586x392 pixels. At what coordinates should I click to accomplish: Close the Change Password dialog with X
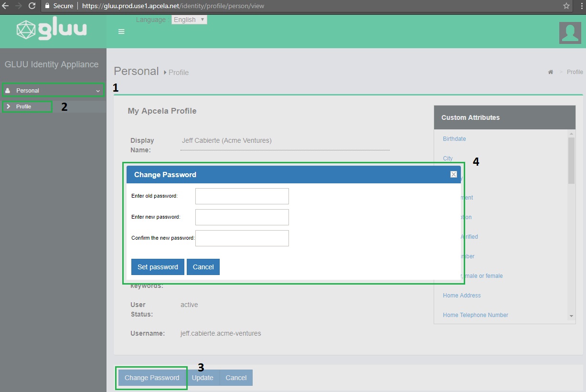pyautogui.click(x=454, y=174)
